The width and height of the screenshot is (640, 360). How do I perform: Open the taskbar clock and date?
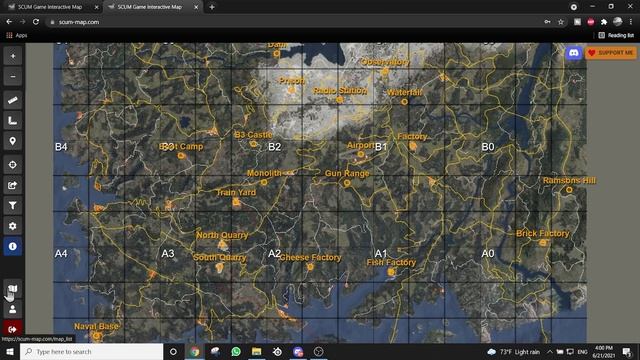tap(604, 351)
